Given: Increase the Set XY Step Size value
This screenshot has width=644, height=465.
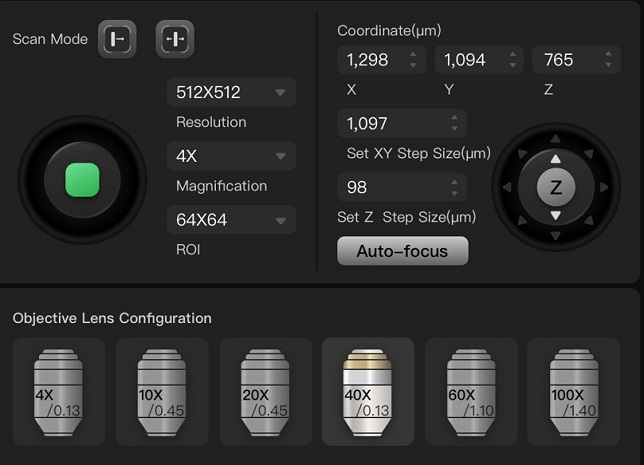Looking at the screenshot, I should 455,118.
